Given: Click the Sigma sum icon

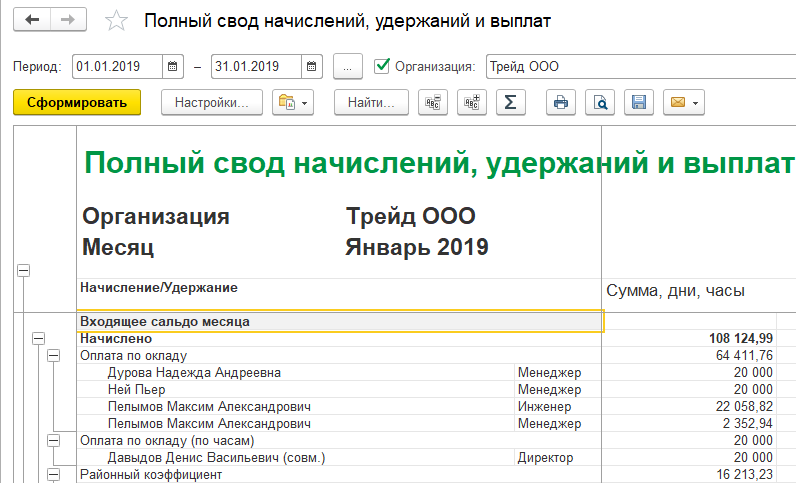Looking at the screenshot, I should [x=511, y=103].
